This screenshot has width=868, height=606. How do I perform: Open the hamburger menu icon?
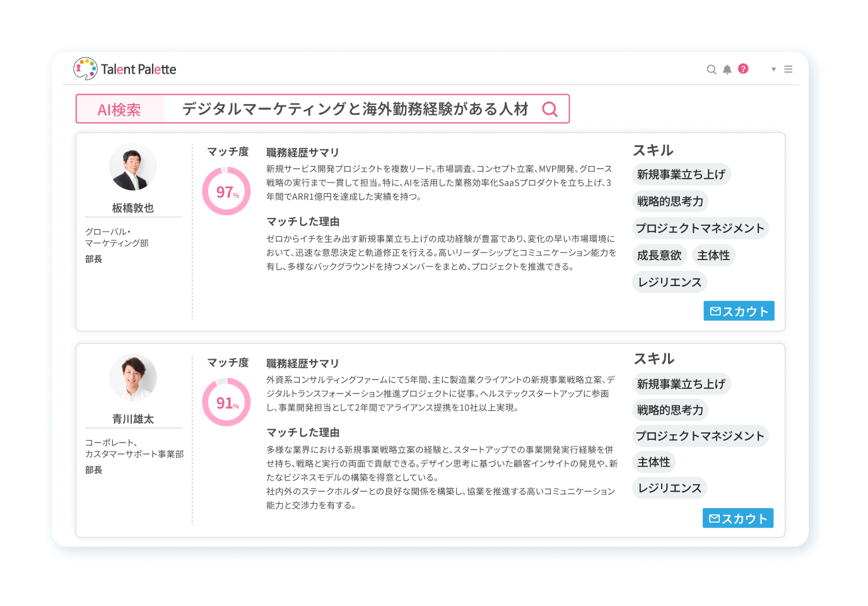tap(788, 69)
